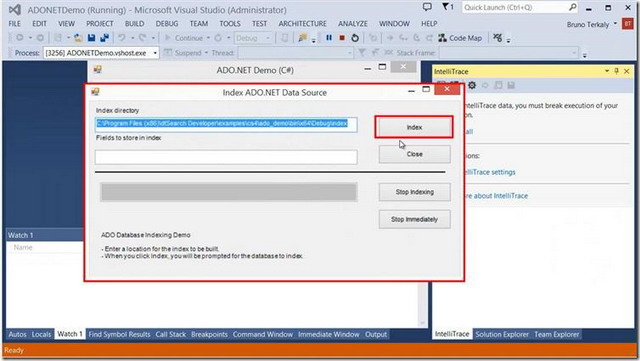The image size is (640, 361).
Task: Switch to the Breakpoints tab
Action: tap(209, 334)
